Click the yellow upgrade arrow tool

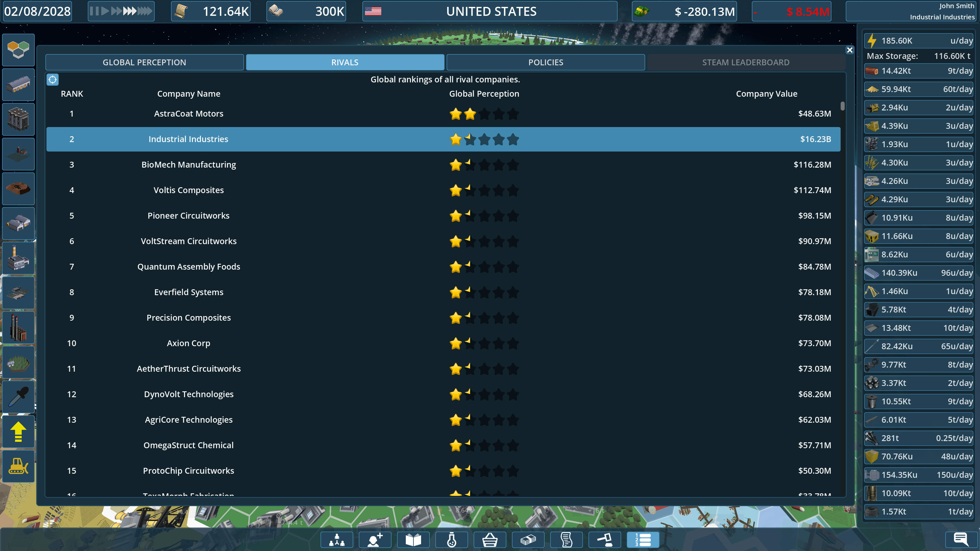tap(18, 432)
